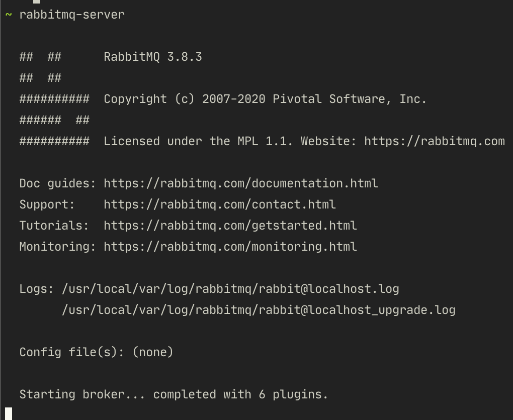The width and height of the screenshot is (513, 420).
Task: Click the terminal cursor block at bottom
Action: pos(9,413)
